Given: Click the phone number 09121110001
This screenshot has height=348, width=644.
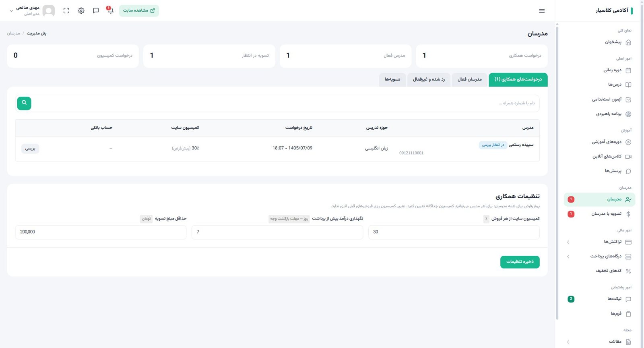Looking at the screenshot, I should (x=411, y=153).
